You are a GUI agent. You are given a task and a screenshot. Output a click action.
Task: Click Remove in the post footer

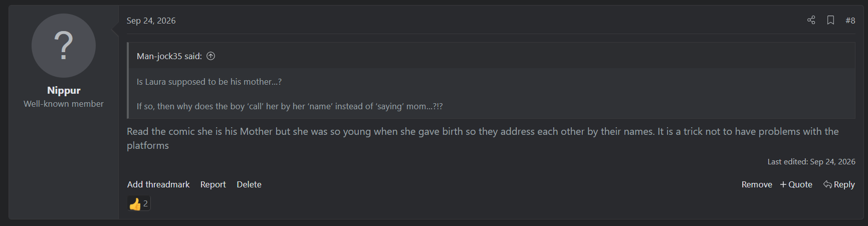[x=757, y=184]
